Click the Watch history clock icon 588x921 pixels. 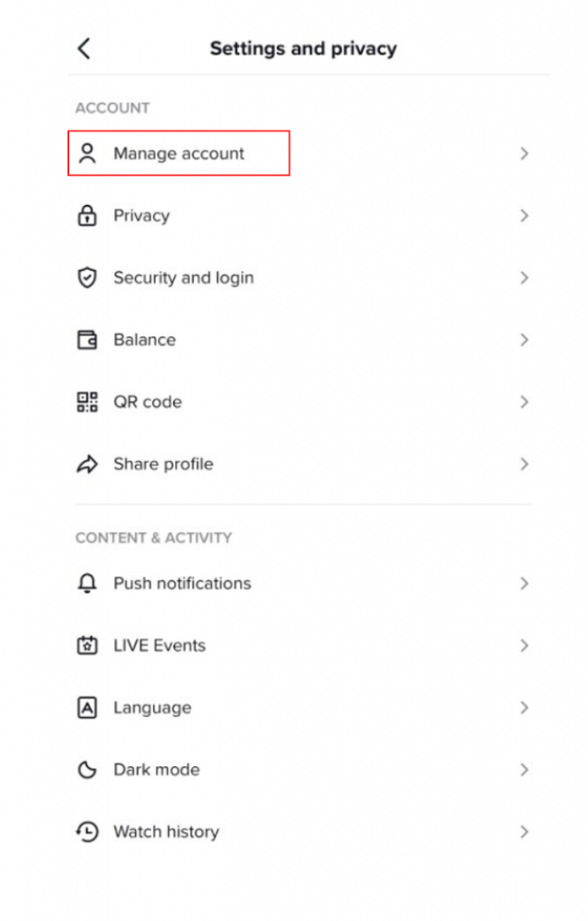(x=87, y=832)
